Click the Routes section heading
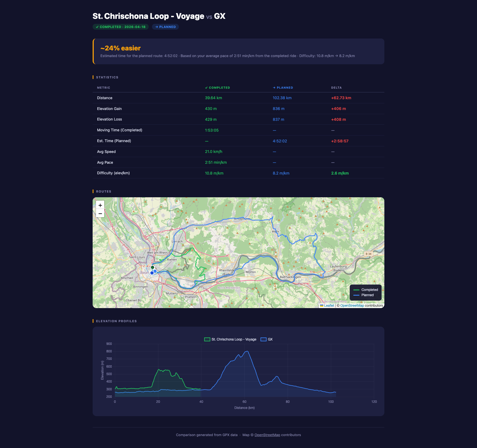 [103, 191]
